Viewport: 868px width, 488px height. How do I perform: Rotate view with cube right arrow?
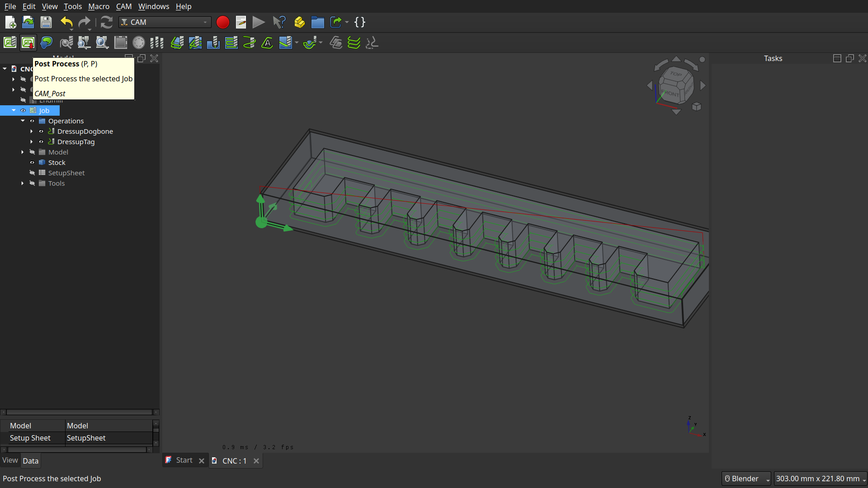(x=703, y=85)
